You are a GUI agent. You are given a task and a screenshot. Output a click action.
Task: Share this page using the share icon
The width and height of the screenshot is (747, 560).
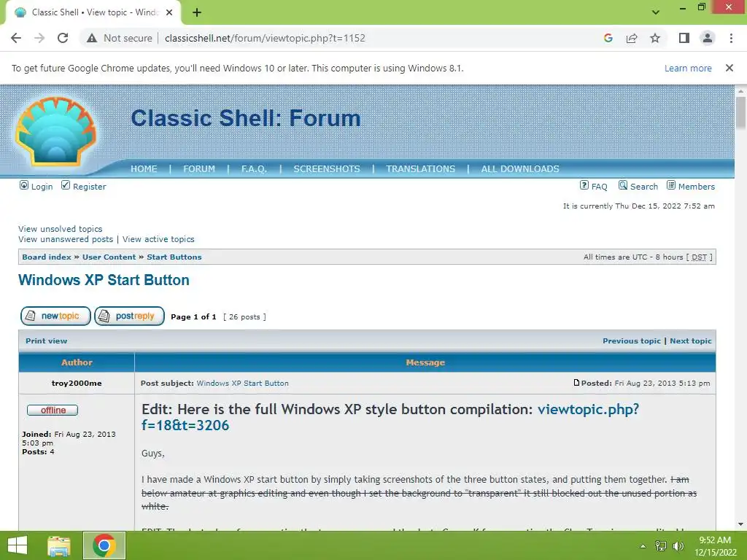[632, 38]
